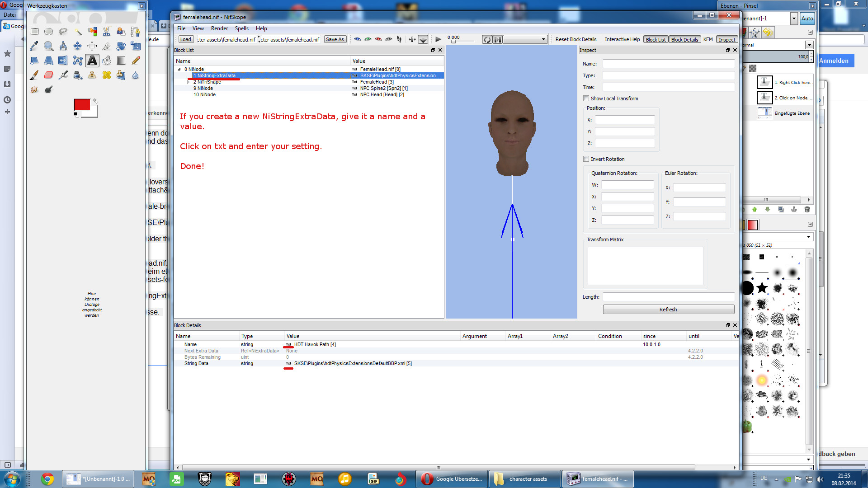
Task: Toggle the gray eye view button
Action: (389, 39)
